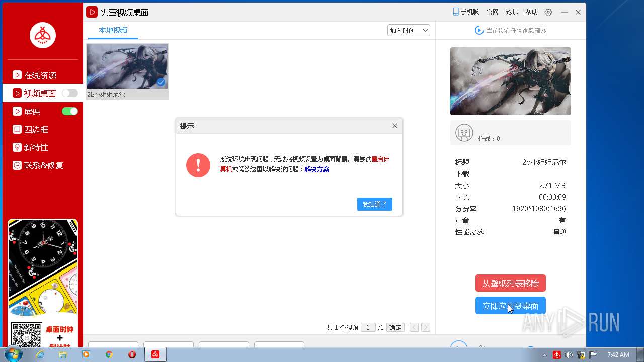Go to next page arrow
Screen dimensions: 644x362
coord(426,327)
